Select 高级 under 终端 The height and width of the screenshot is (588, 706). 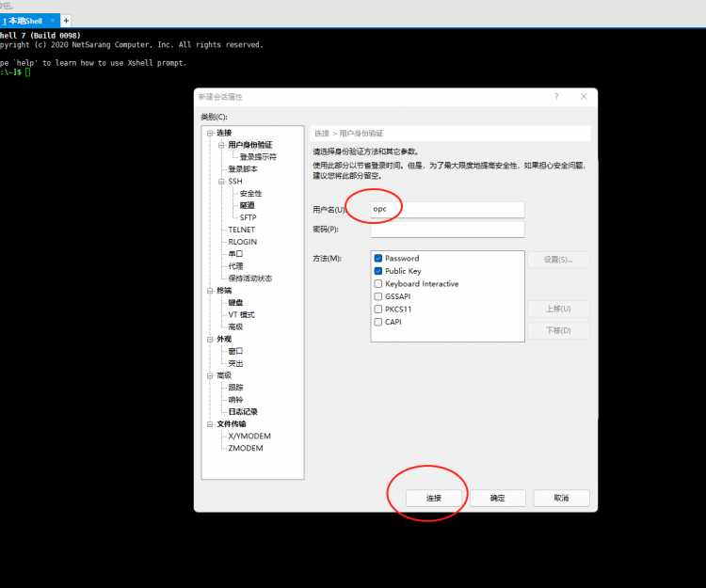235,327
